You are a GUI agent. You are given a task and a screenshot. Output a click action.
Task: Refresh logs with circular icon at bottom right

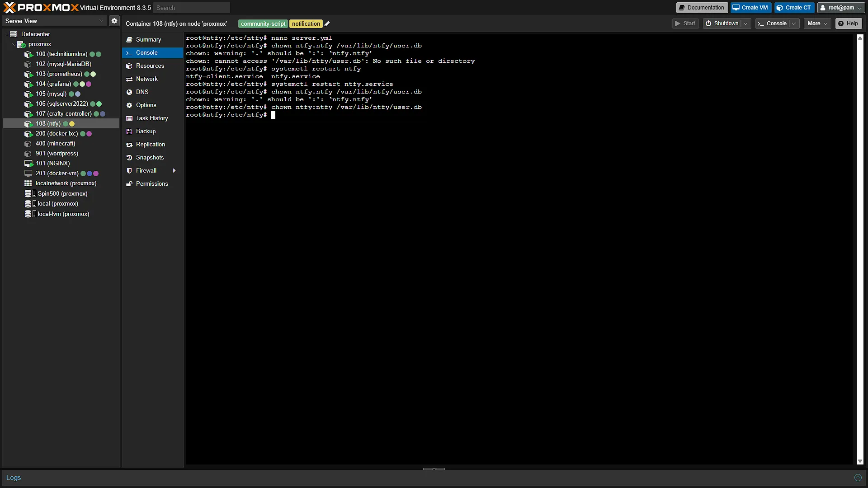coord(858,478)
